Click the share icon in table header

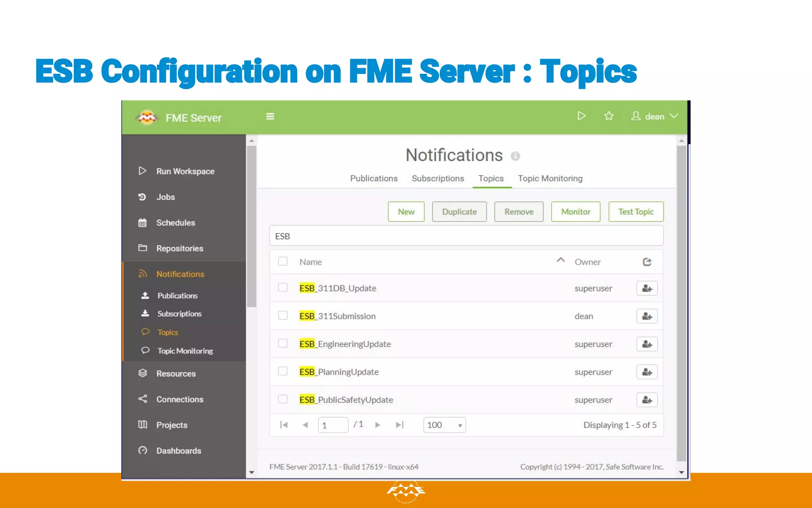tap(647, 262)
